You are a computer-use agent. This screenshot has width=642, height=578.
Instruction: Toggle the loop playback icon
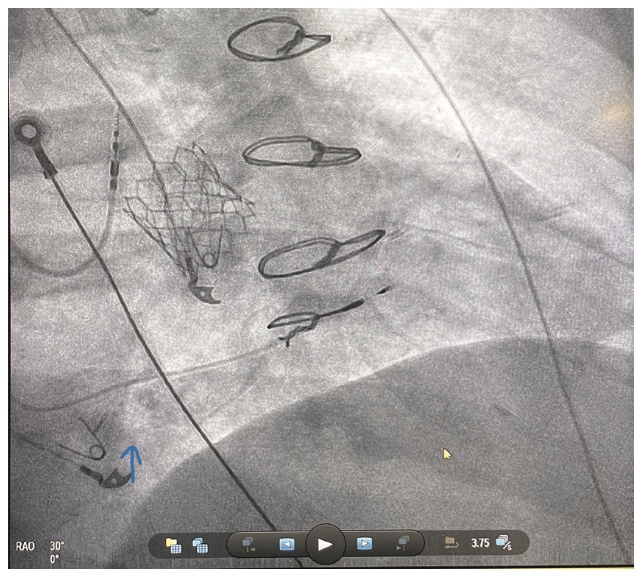(x=450, y=543)
